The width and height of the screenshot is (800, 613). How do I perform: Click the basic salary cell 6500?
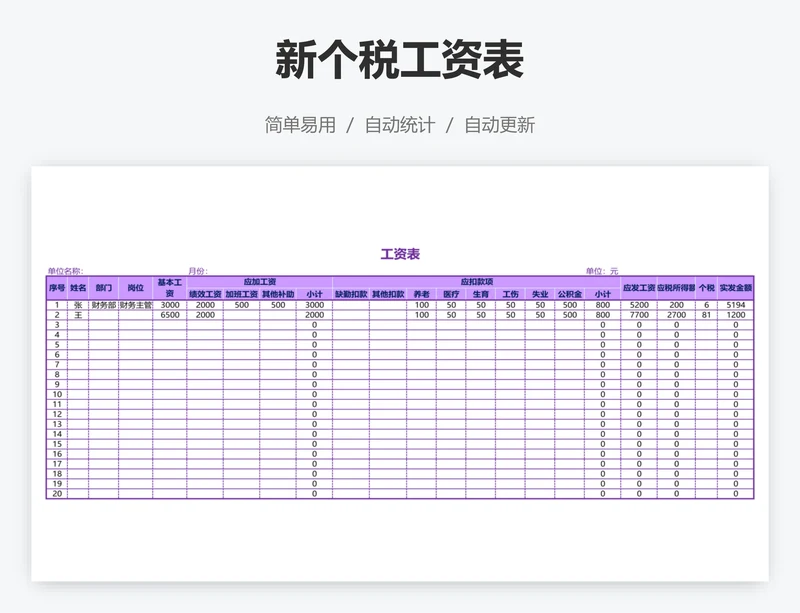point(170,315)
